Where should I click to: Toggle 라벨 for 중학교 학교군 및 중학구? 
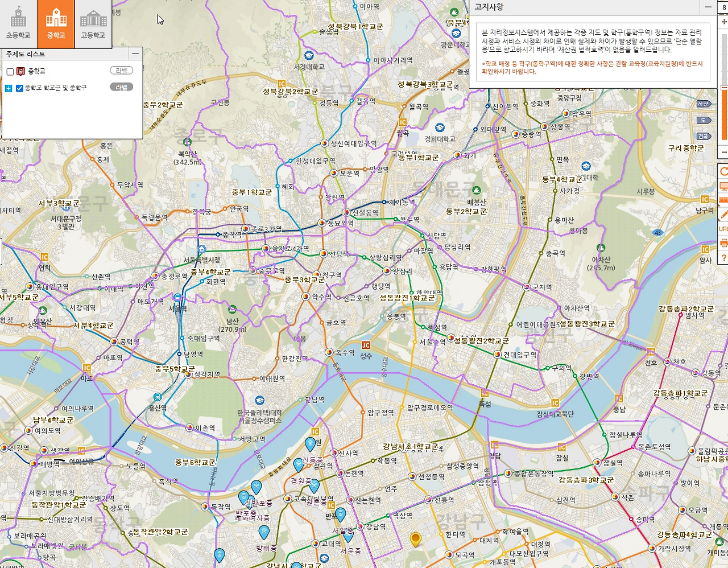(x=122, y=87)
